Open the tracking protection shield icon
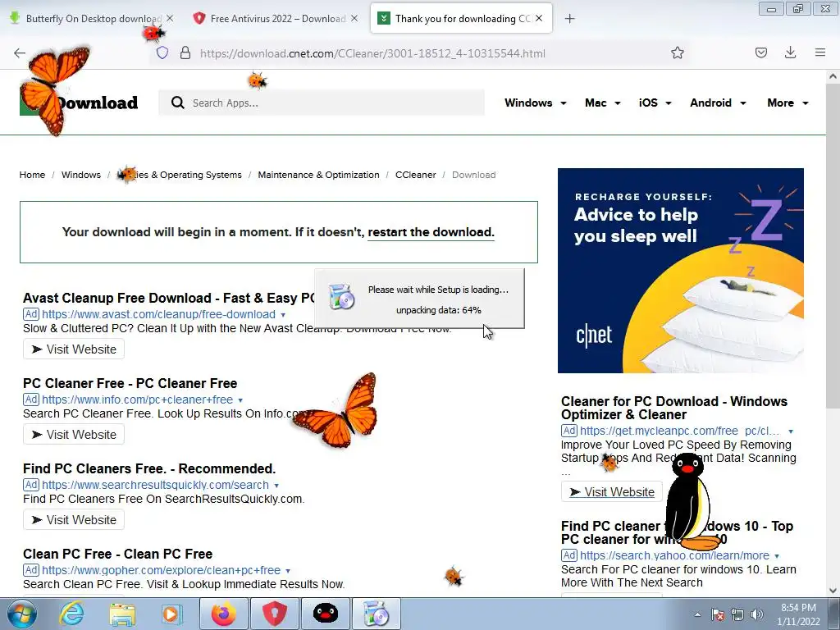 [x=162, y=52]
